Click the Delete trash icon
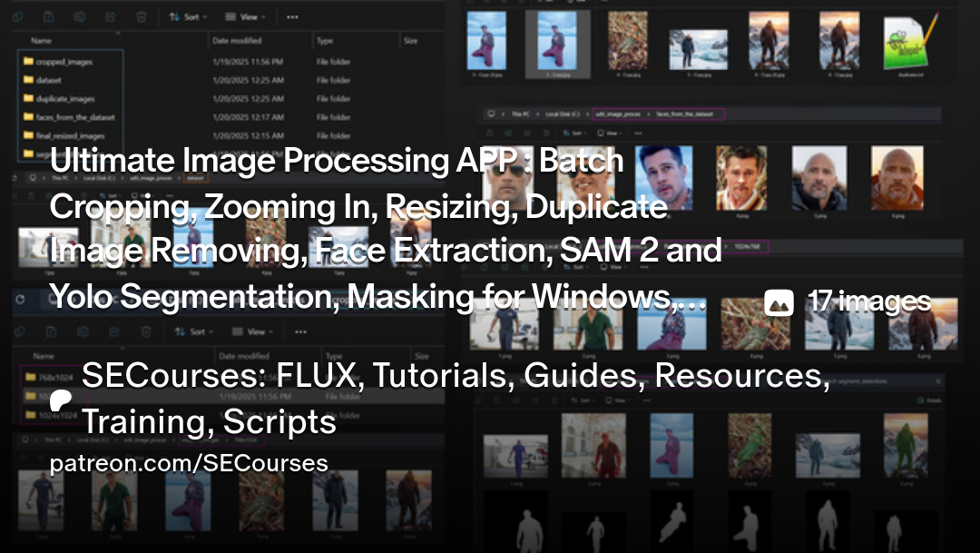Screen dimensions: 980x553 (141, 15)
